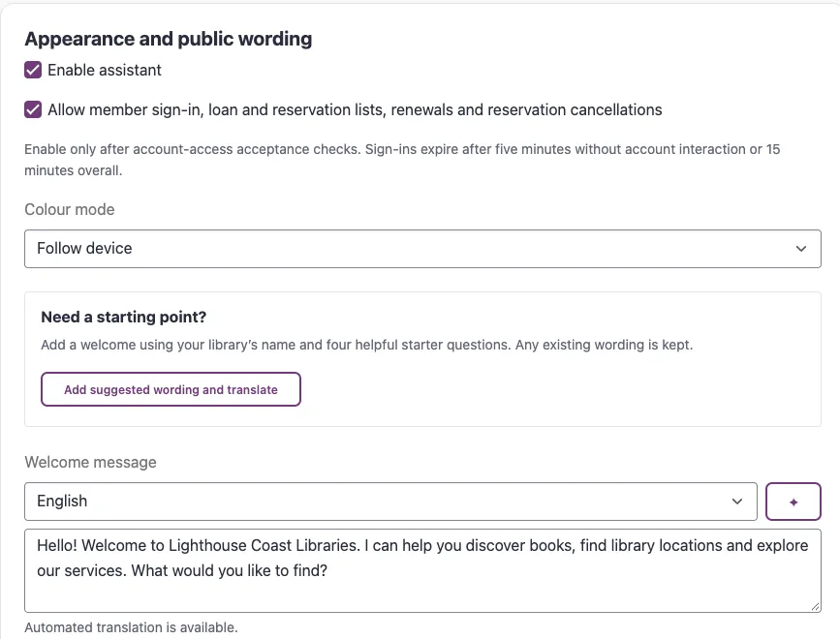Click the 'Welcome message' field label
Image resolution: width=840 pixels, height=639 pixels.
tap(90, 462)
